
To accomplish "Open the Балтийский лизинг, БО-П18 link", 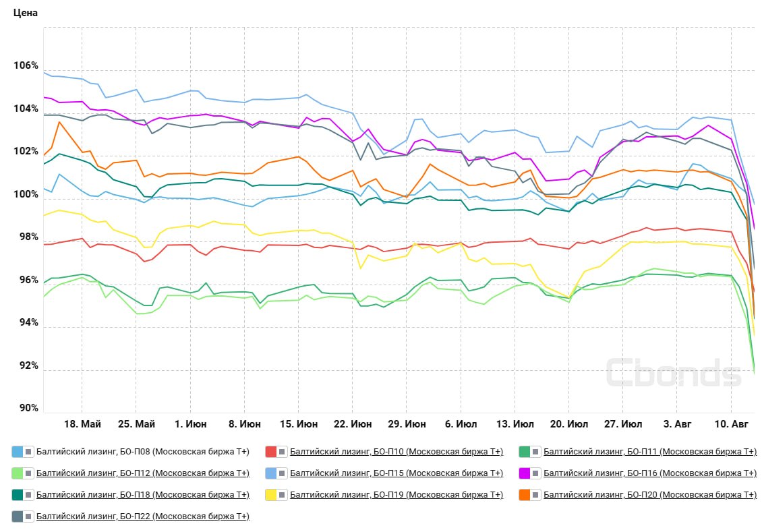I will pyautogui.click(x=143, y=495).
